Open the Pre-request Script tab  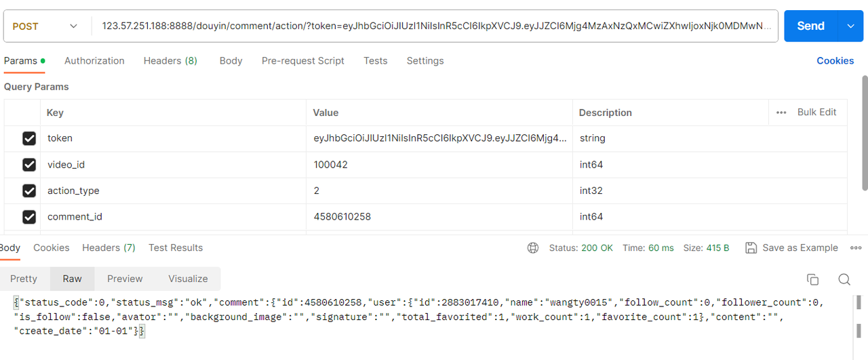(303, 60)
